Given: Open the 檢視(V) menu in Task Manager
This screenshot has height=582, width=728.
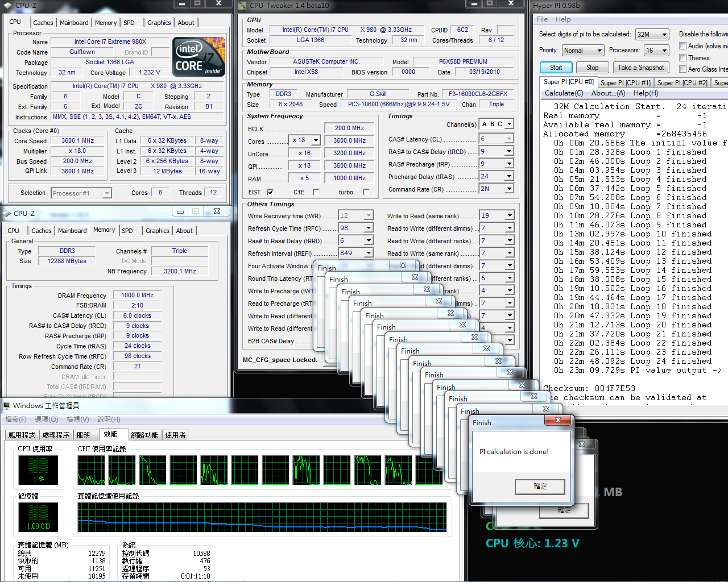Looking at the screenshot, I should tap(78, 419).
